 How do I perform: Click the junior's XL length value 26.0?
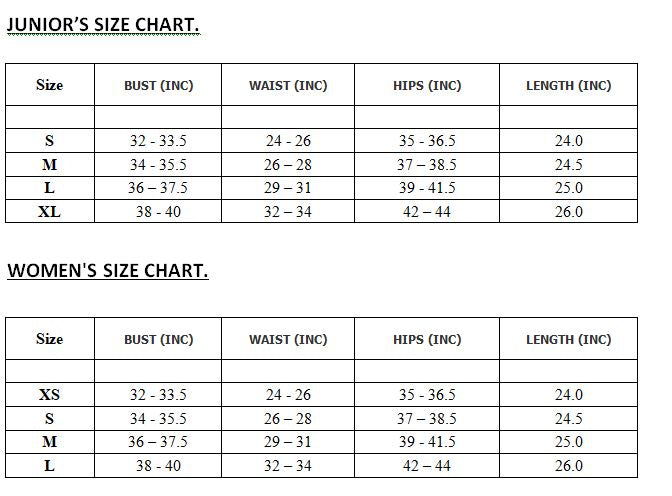[568, 211]
